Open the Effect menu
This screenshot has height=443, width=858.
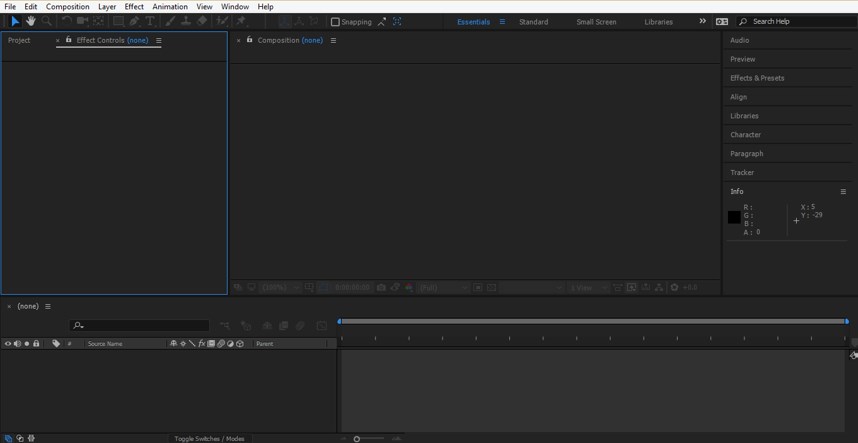tap(134, 7)
